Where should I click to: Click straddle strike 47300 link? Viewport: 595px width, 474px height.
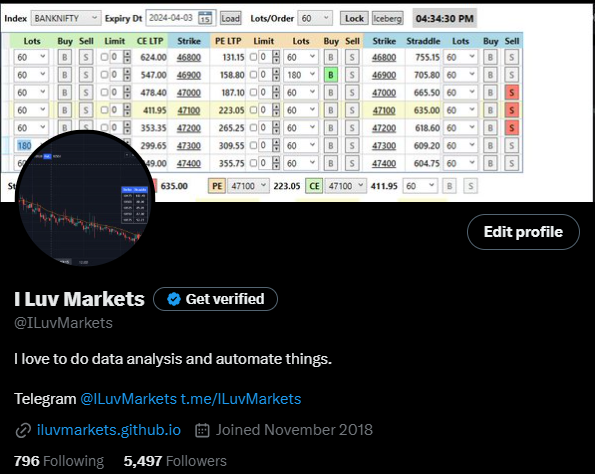384,146
